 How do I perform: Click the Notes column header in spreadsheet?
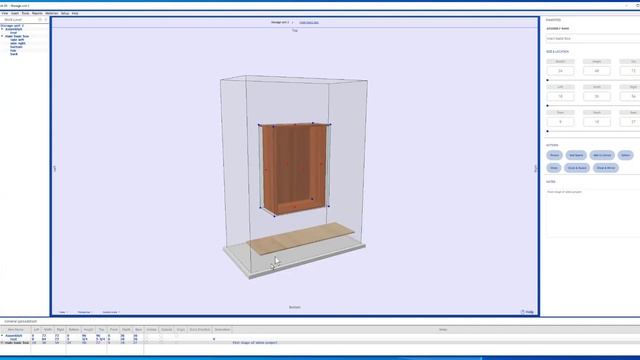point(443,329)
